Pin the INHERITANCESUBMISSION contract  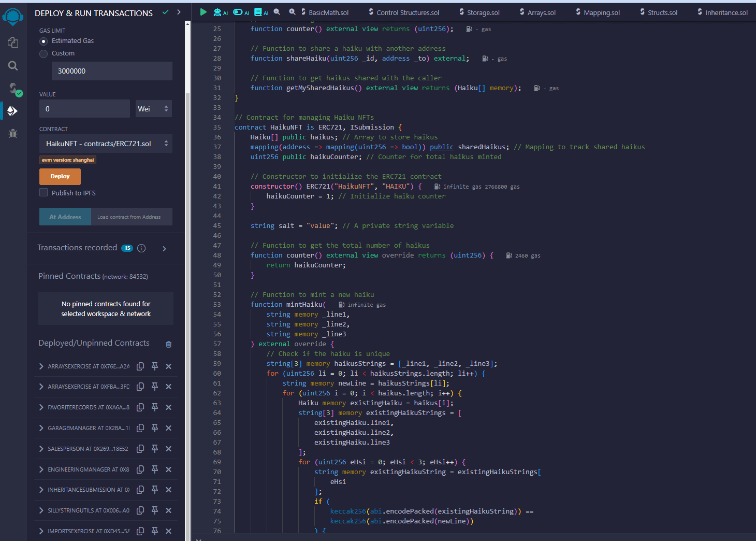tap(154, 490)
